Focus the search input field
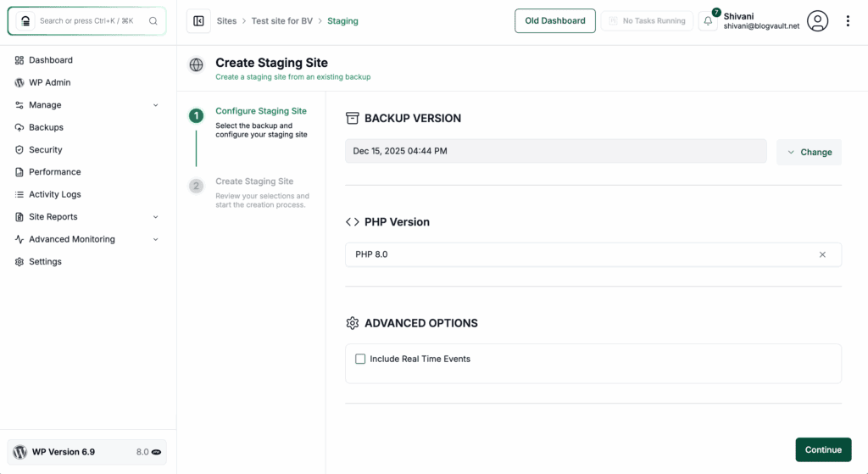The width and height of the screenshot is (868, 474). 87,21
